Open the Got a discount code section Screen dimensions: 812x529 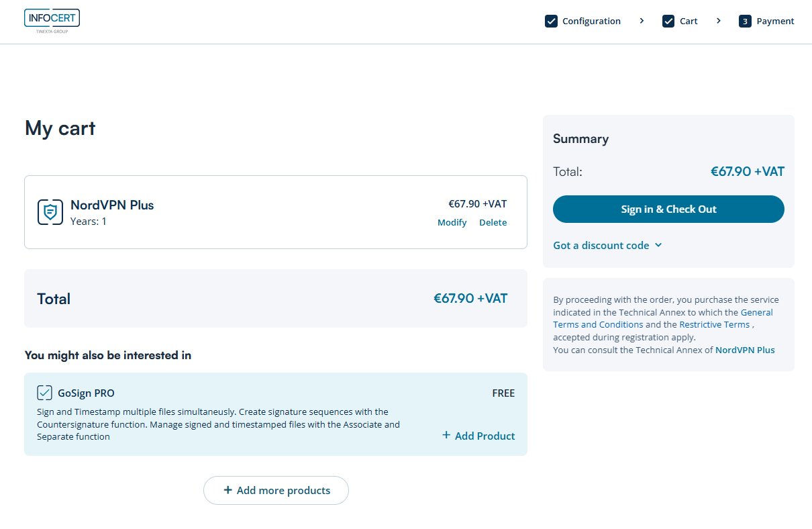(601, 246)
